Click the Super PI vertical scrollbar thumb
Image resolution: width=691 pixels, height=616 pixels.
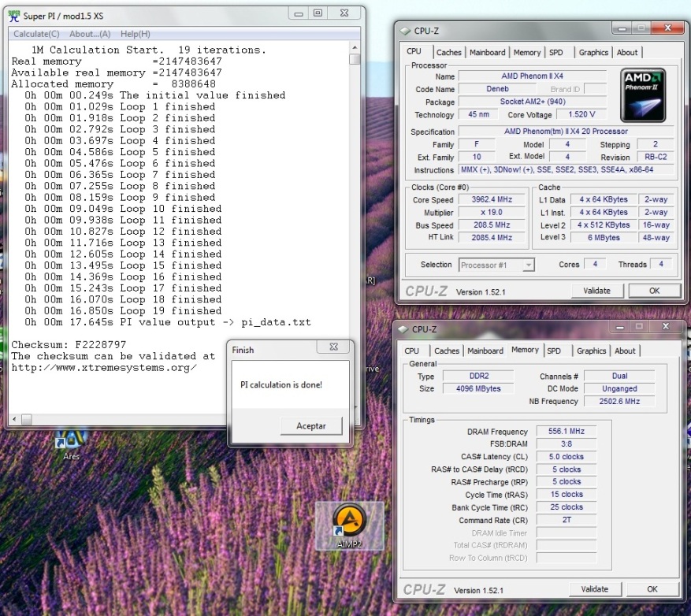click(x=355, y=59)
